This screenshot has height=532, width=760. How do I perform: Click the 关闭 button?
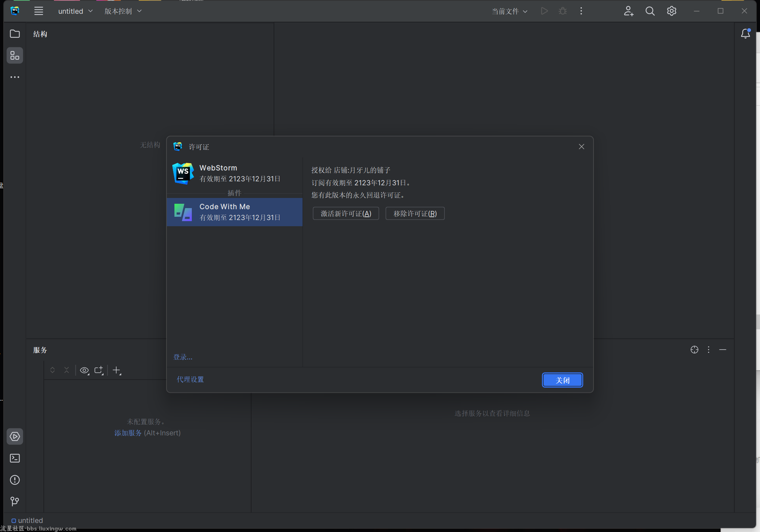[x=562, y=380]
